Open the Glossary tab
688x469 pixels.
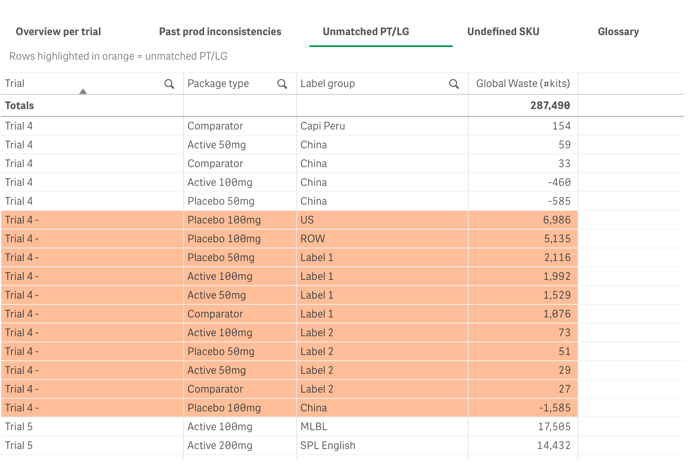(618, 32)
